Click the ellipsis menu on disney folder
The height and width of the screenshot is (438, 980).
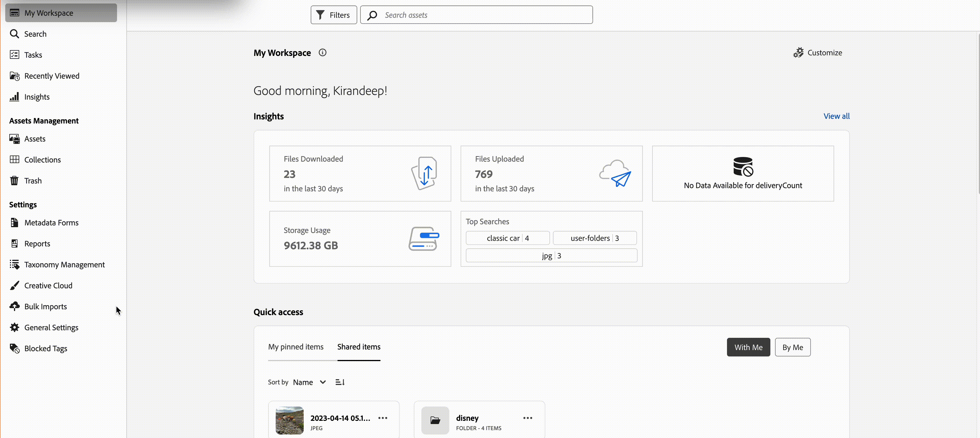point(528,418)
